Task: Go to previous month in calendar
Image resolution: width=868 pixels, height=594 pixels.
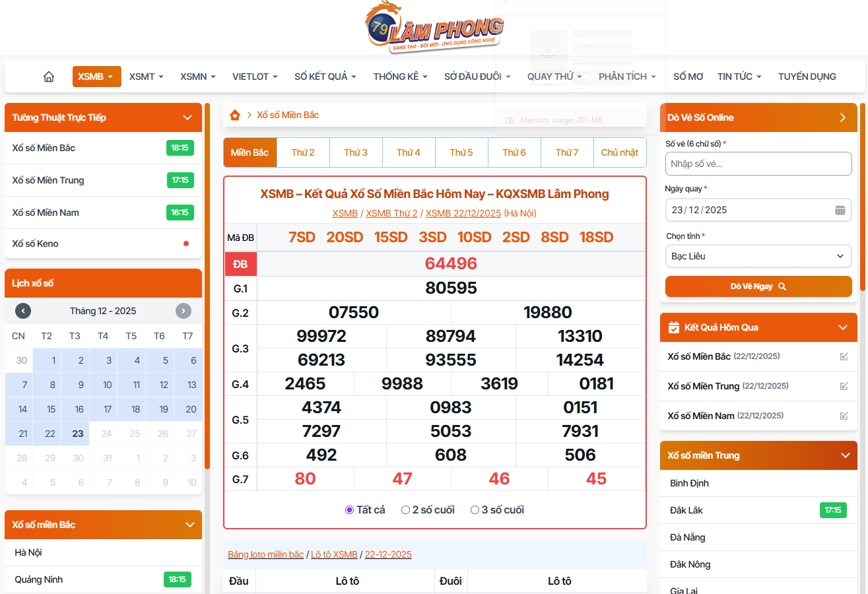Action: tap(23, 311)
